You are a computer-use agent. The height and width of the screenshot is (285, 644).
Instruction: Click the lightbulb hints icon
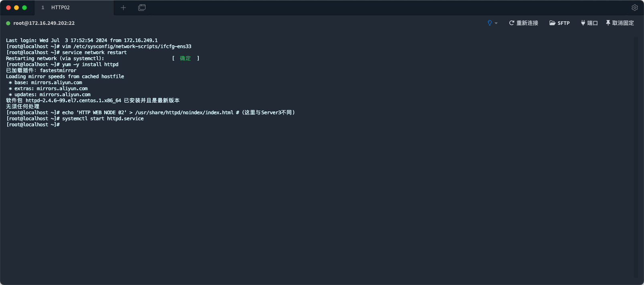pos(489,23)
